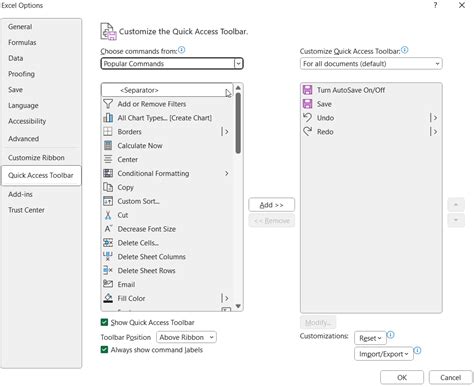The image size is (474, 387).
Task: Open the help question mark
Action: coord(435,5)
